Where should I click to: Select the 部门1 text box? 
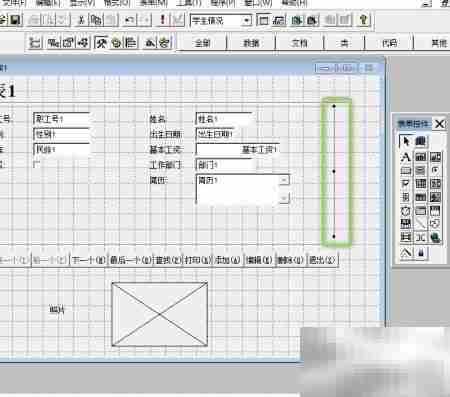coord(223,165)
